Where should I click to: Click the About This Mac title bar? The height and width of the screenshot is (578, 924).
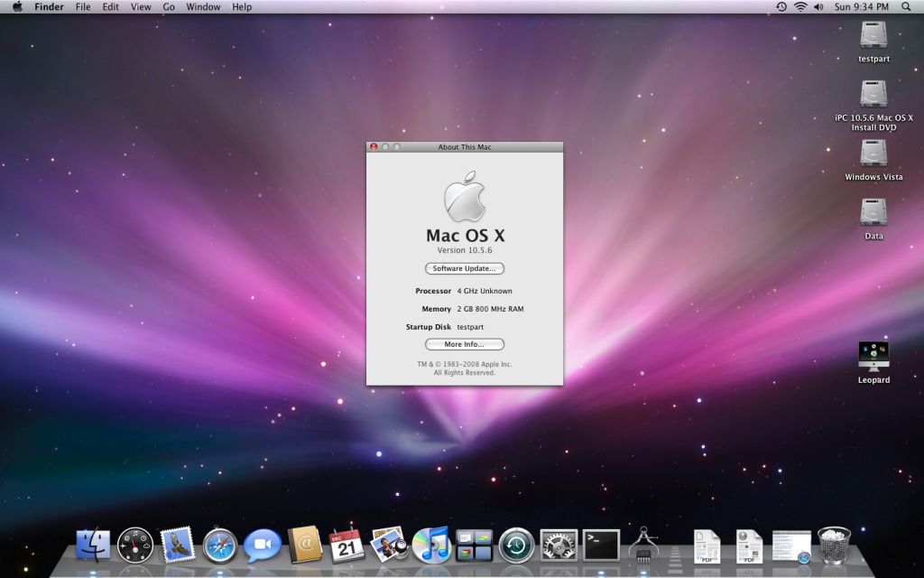pos(465,147)
